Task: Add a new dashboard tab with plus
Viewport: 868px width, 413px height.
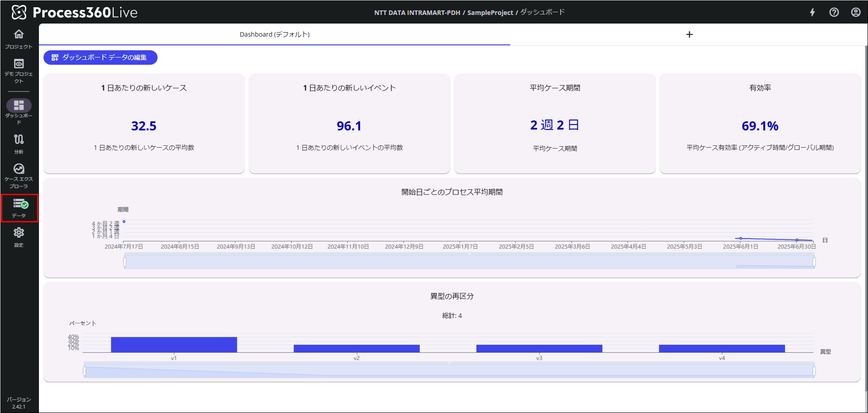Action: 689,34
